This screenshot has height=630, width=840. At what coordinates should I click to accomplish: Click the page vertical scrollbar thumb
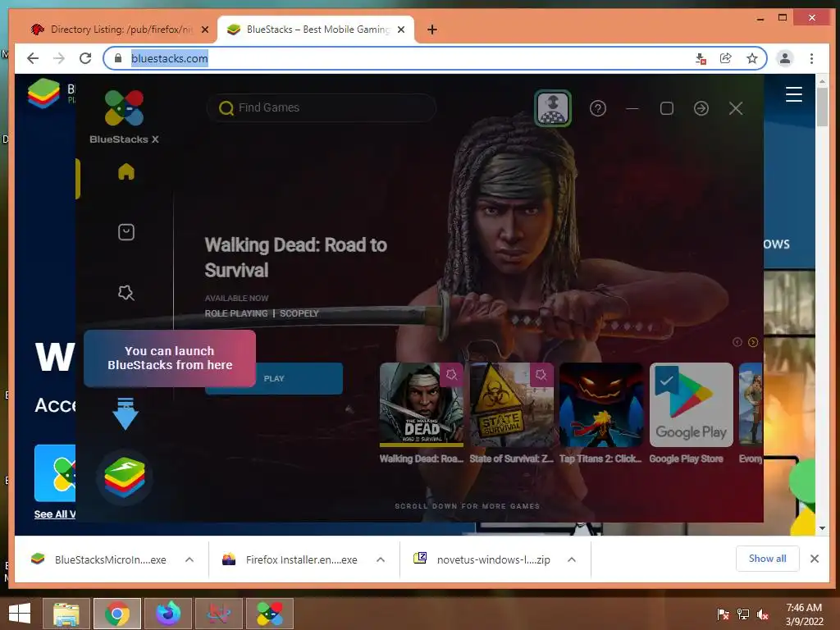coord(822,107)
